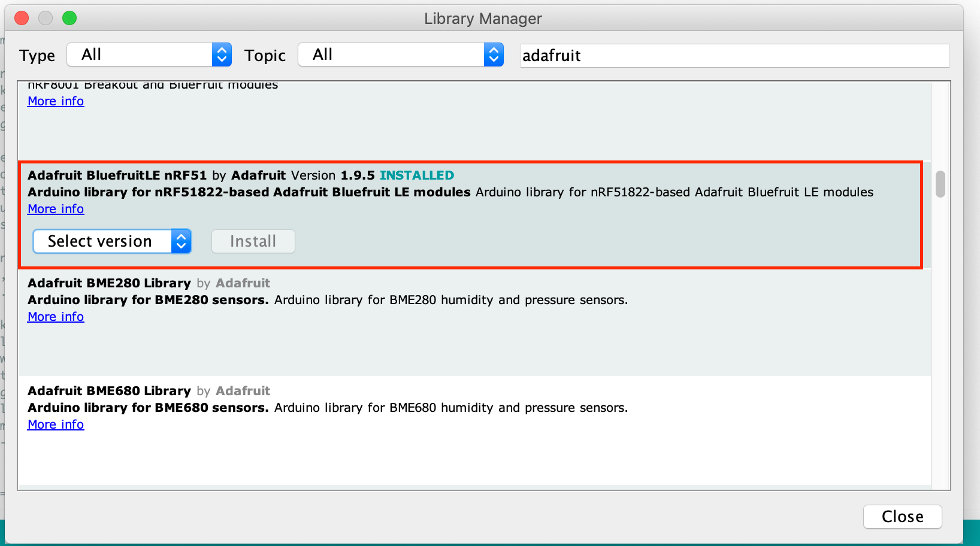Viewport: 980px width, 546px height.
Task: Open More info for BME680 Library
Action: click(x=56, y=424)
